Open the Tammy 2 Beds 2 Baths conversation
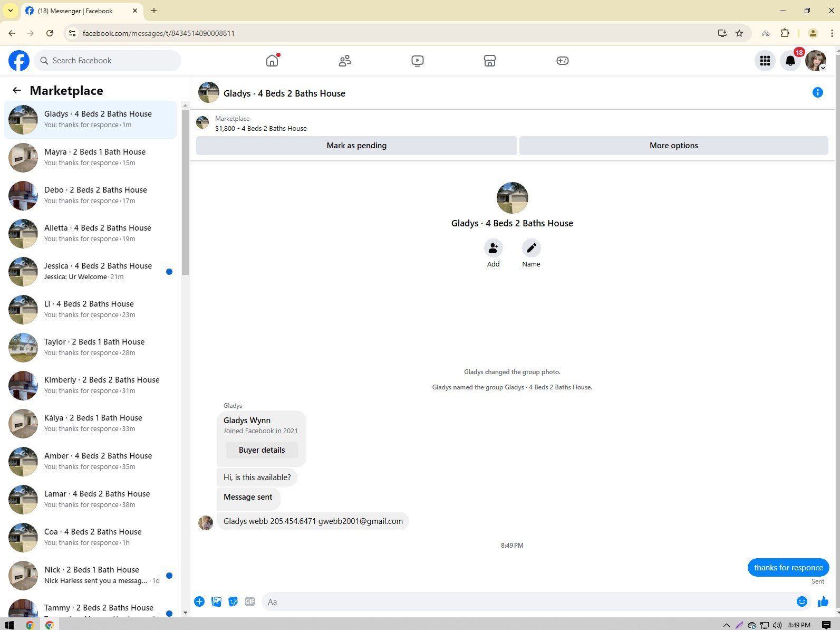Image resolution: width=840 pixels, height=630 pixels. [91, 607]
